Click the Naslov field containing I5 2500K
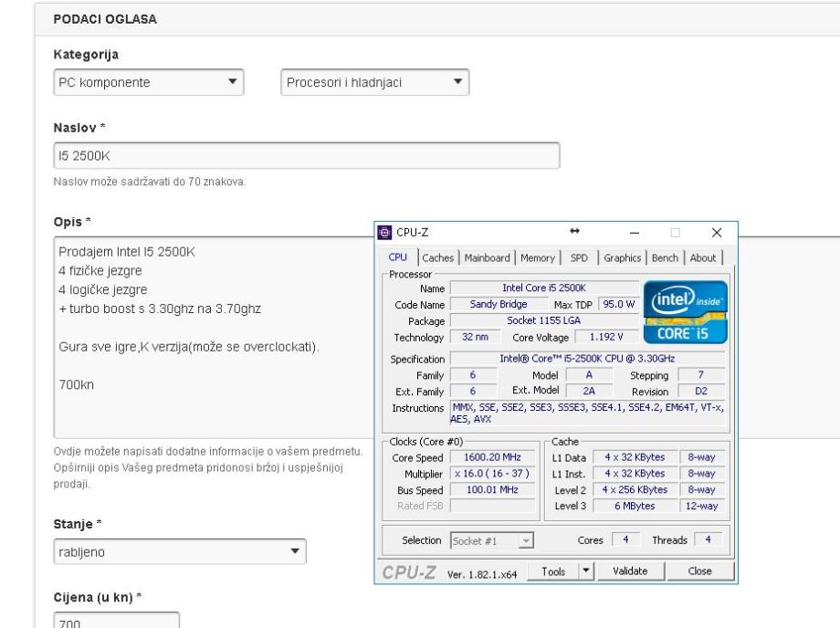The image size is (840, 628). pos(306,156)
